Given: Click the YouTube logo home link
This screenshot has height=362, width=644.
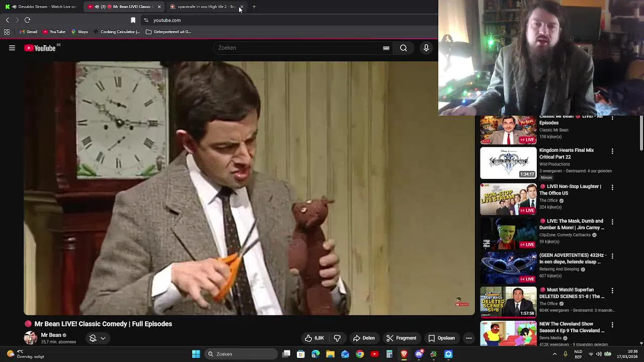Looking at the screenshot, I should 40,48.
